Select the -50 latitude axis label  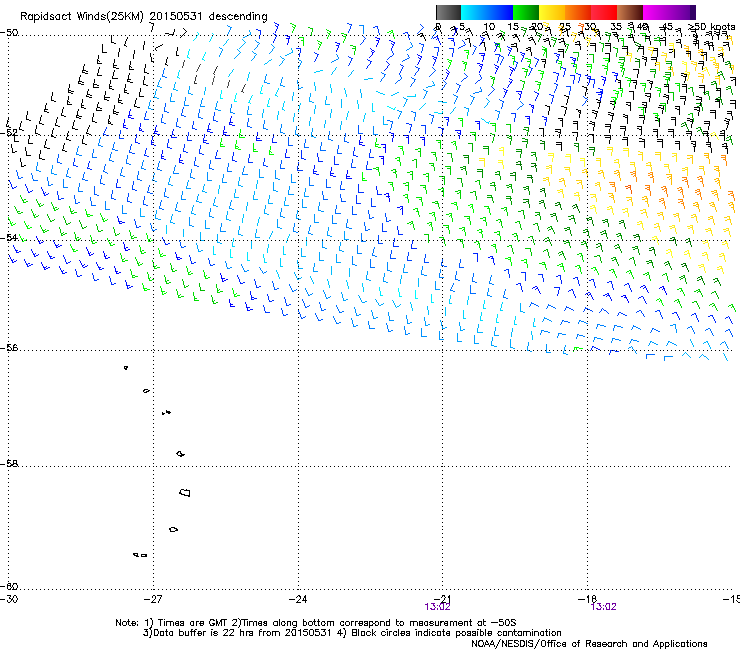(9, 33)
